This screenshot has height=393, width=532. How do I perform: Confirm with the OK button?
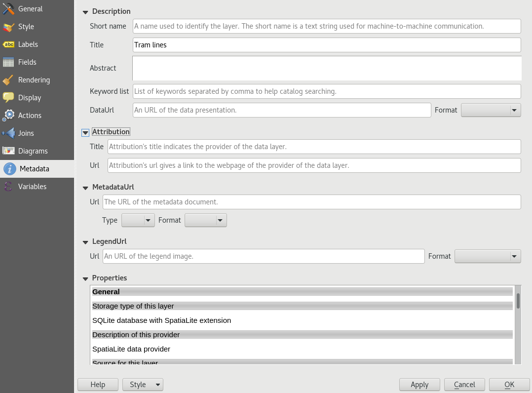(509, 385)
